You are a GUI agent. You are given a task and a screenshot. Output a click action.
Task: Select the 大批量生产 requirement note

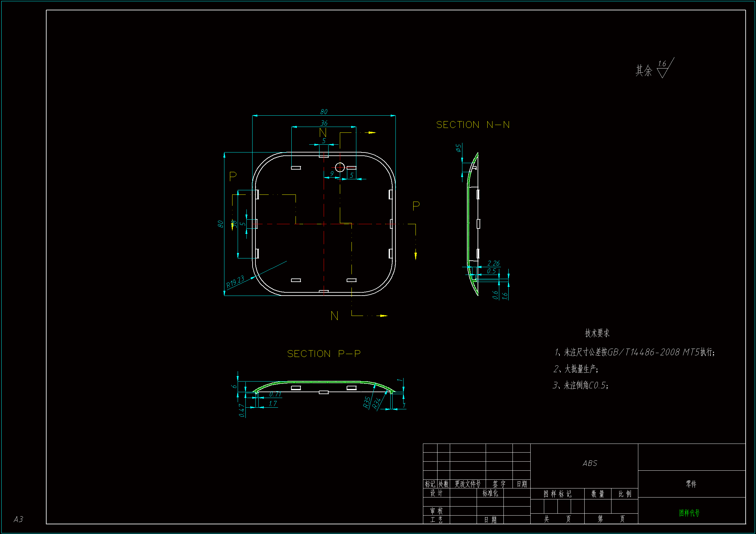pyautogui.click(x=576, y=369)
